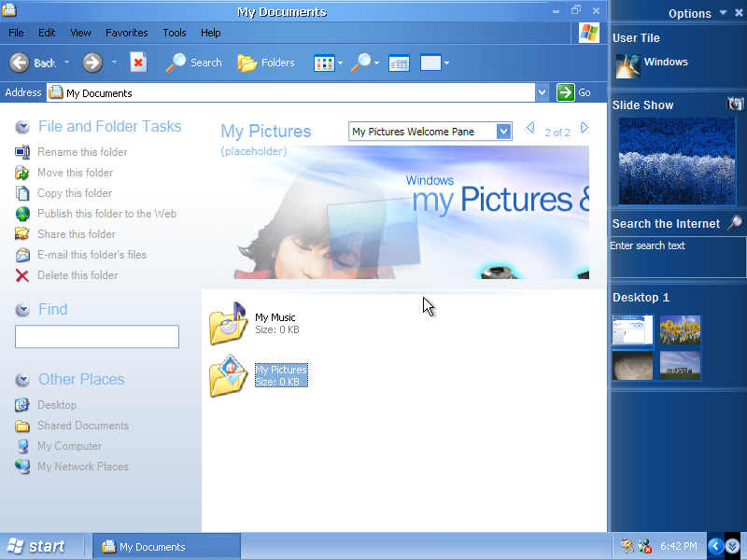Select the My Pictures folder icon
The width and height of the screenshot is (747, 560).
[x=228, y=376]
